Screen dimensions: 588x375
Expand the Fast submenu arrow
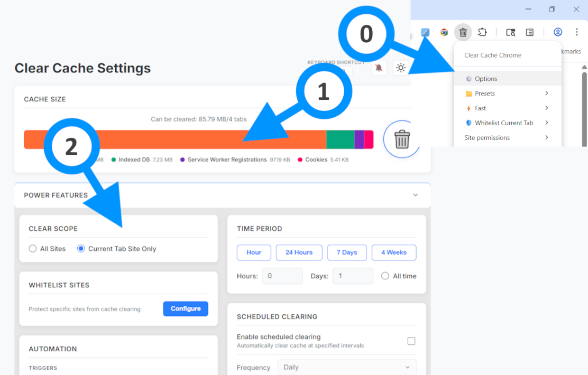coord(547,108)
